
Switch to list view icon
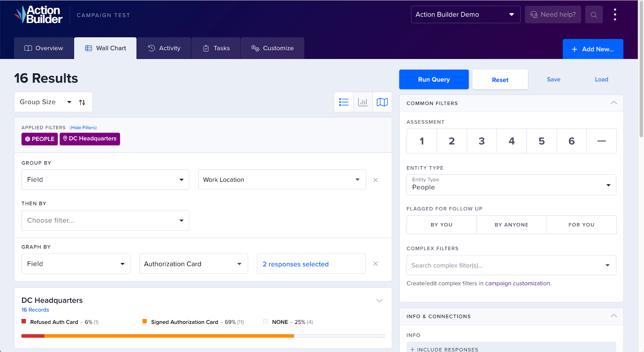point(344,102)
